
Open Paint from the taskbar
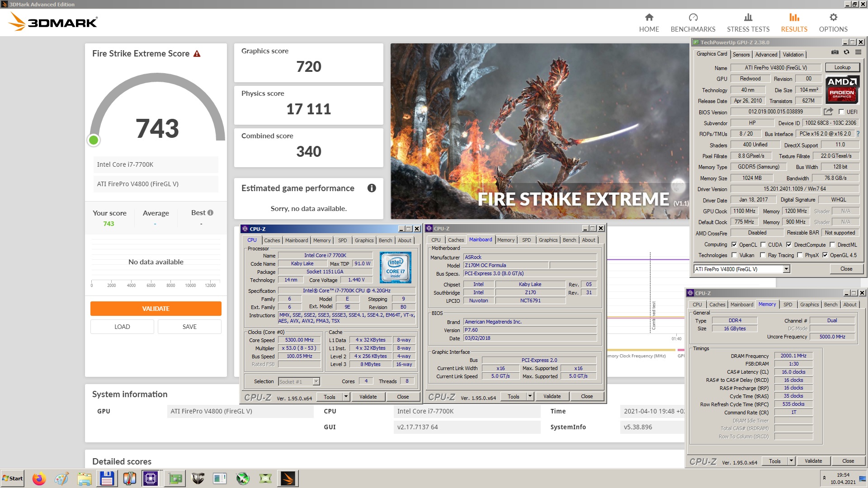tap(62, 479)
